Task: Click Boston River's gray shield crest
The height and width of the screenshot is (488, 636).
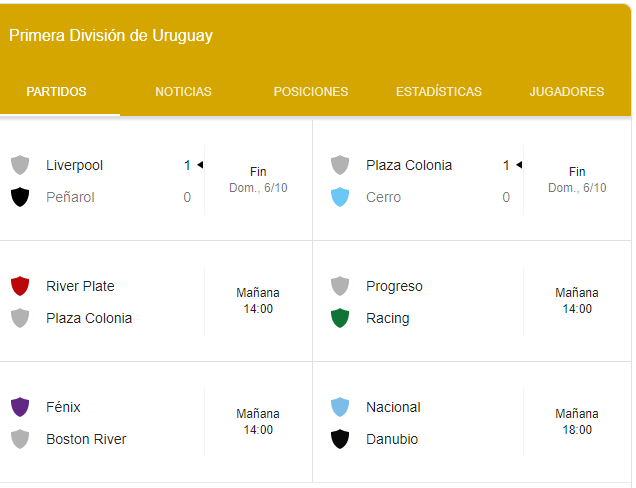Action: [20, 439]
